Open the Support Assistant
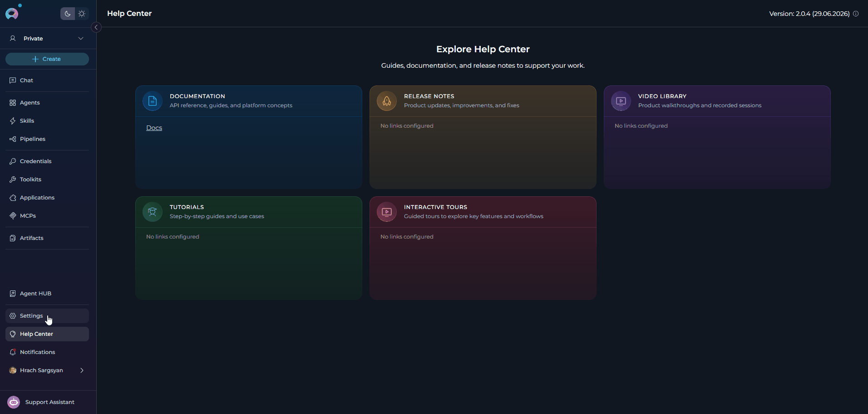The width and height of the screenshot is (868, 414). [47, 402]
